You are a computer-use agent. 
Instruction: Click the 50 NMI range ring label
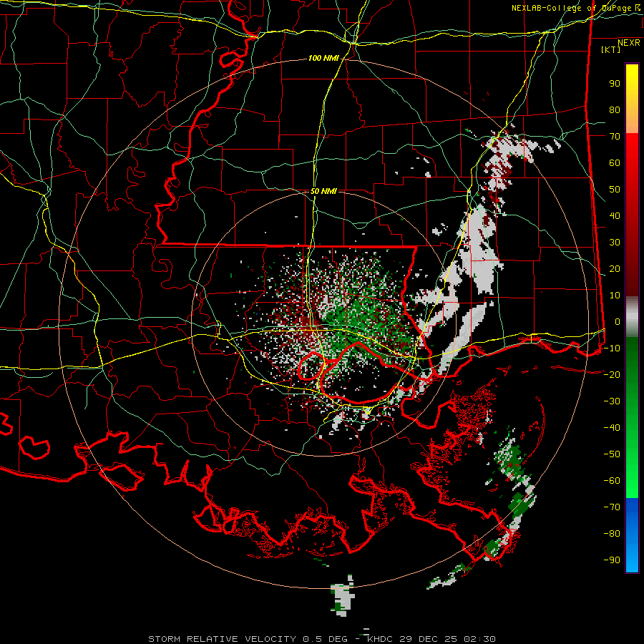[x=323, y=191]
